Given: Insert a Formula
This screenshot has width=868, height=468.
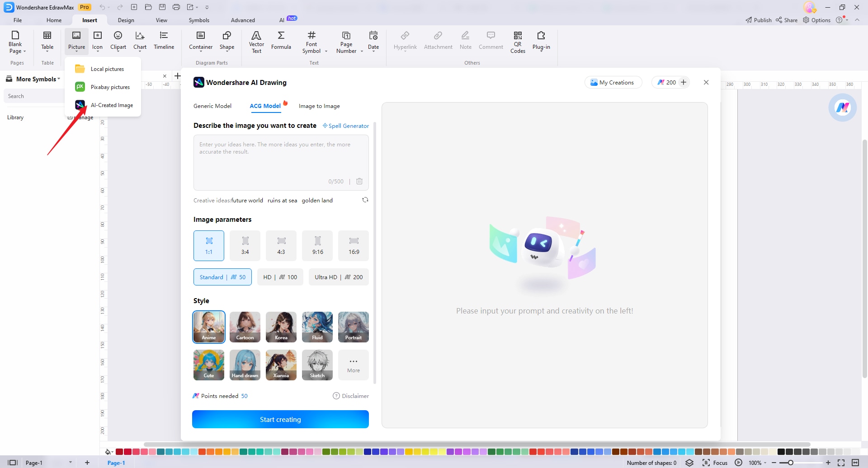Looking at the screenshot, I should [x=281, y=41].
